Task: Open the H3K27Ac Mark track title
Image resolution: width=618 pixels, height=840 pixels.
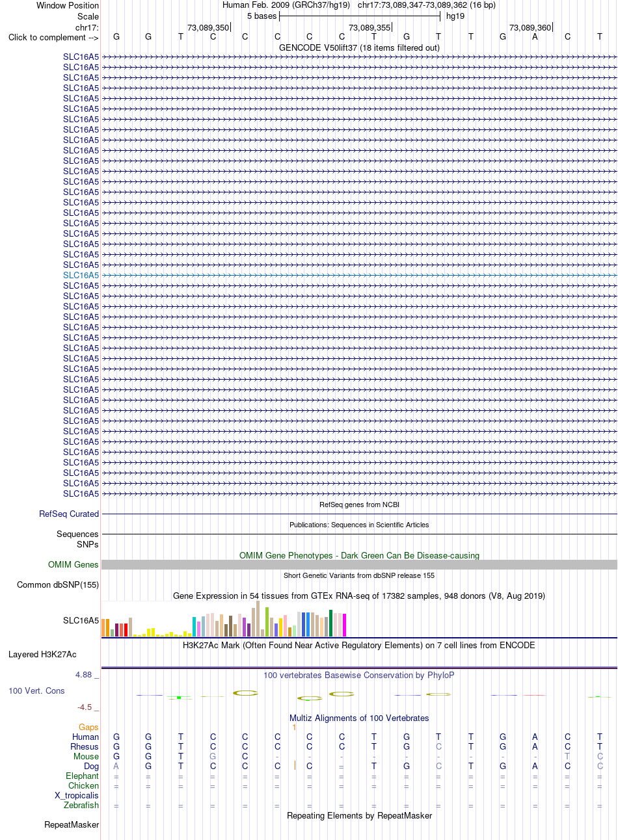Action: click(359, 646)
